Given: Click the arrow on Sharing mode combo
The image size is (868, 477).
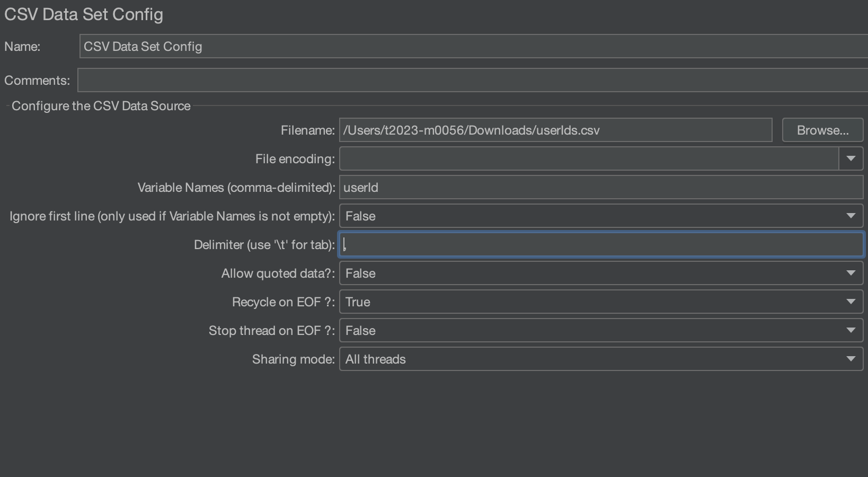Looking at the screenshot, I should point(851,359).
